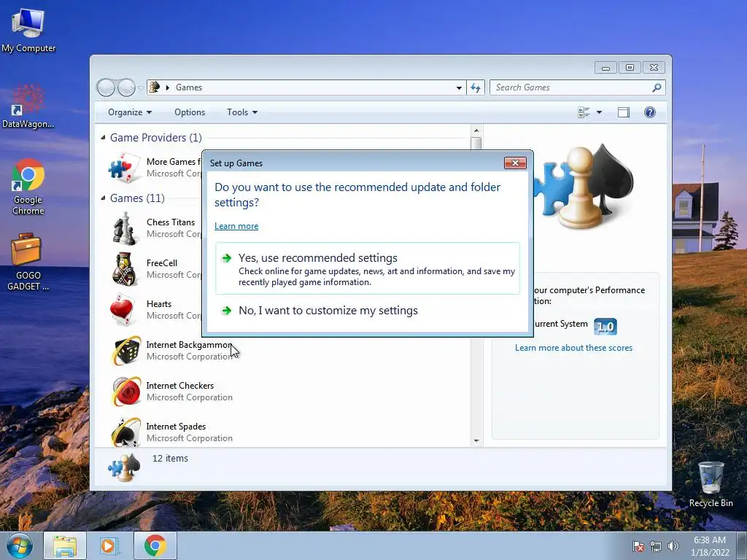Click the refresh button beside address bar
The image size is (747, 560).
click(x=476, y=87)
